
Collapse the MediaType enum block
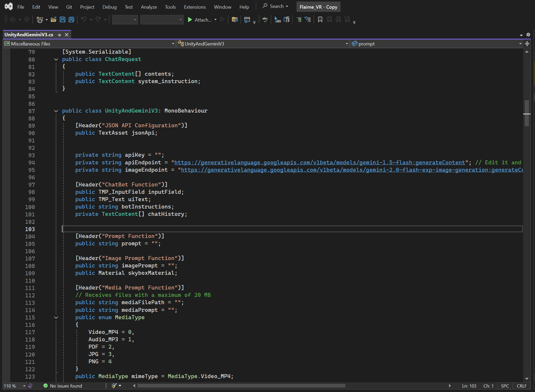tap(56, 318)
